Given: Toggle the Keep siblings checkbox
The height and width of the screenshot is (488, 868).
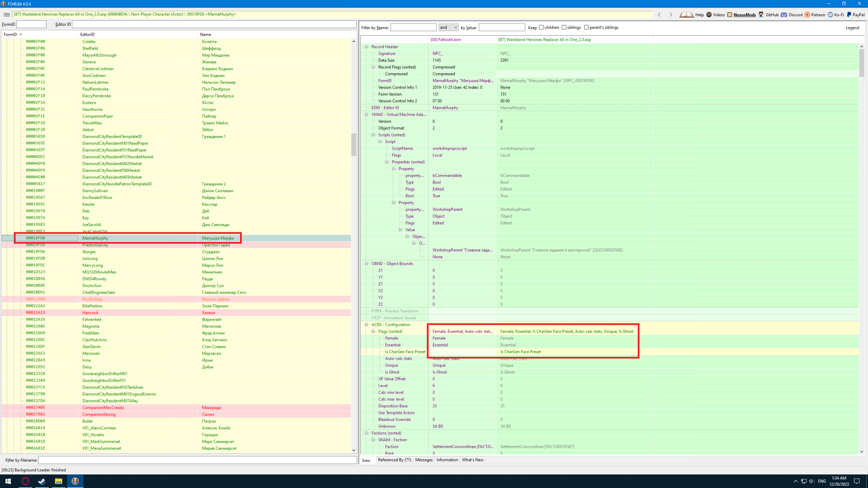Looking at the screenshot, I should click(x=564, y=28).
